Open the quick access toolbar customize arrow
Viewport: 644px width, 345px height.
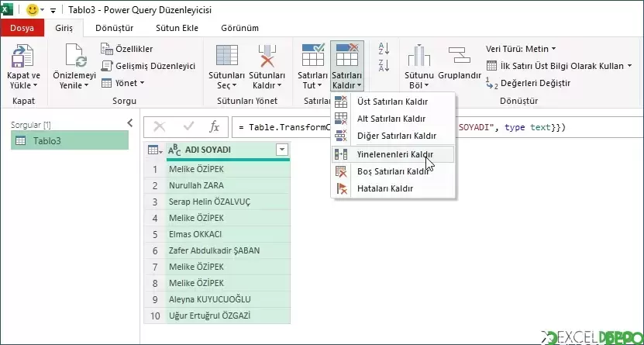[x=53, y=10]
